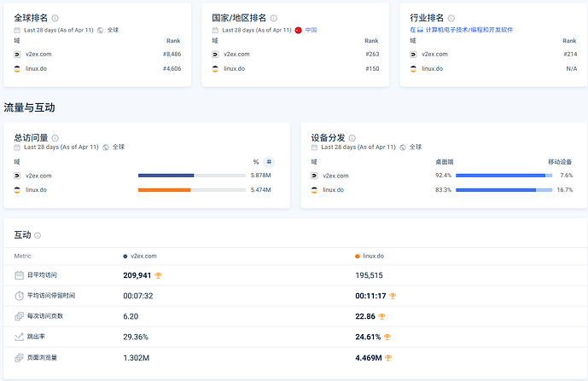This screenshot has height=381, width=588.
Task: Click calendar icon in 总访问量 card
Action: coord(17,147)
